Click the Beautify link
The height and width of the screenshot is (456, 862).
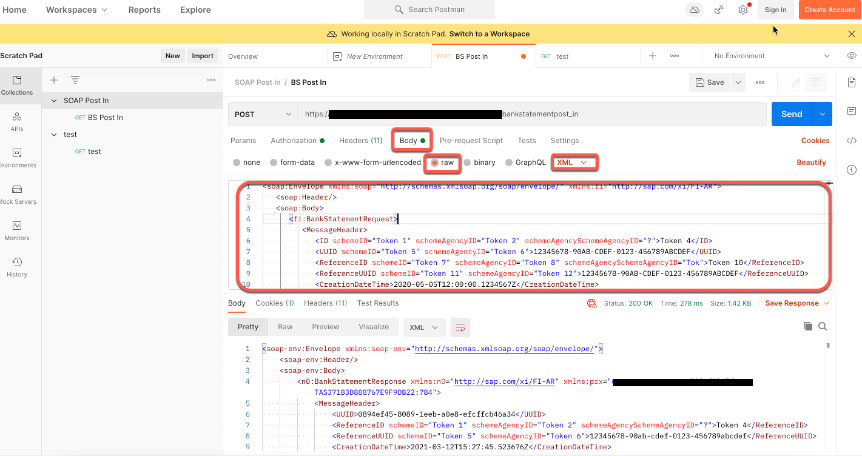(x=811, y=161)
